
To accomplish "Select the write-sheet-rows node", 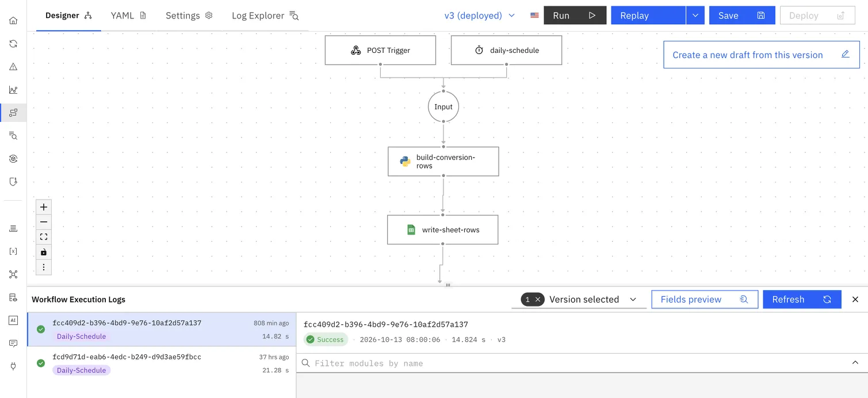I will (x=442, y=229).
